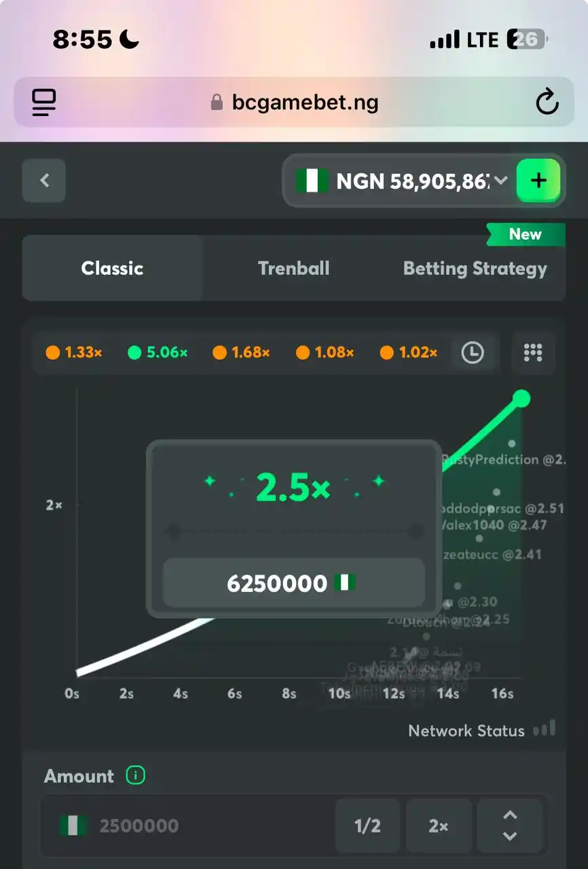Image resolution: width=588 pixels, height=869 pixels.
Task: Tap the 2500000 amount input field
Action: tap(187, 826)
